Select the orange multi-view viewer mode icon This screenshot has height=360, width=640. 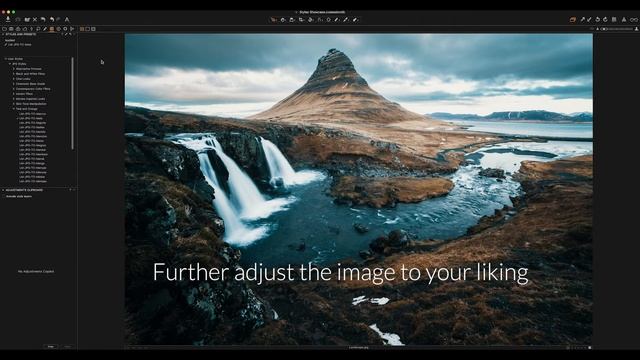82,29
